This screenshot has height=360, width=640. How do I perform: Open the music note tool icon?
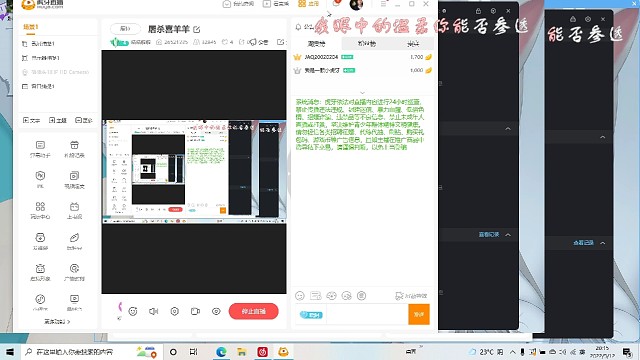pos(40,302)
